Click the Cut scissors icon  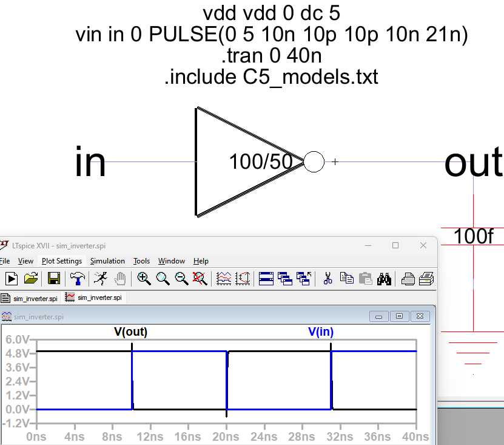point(328,279)
